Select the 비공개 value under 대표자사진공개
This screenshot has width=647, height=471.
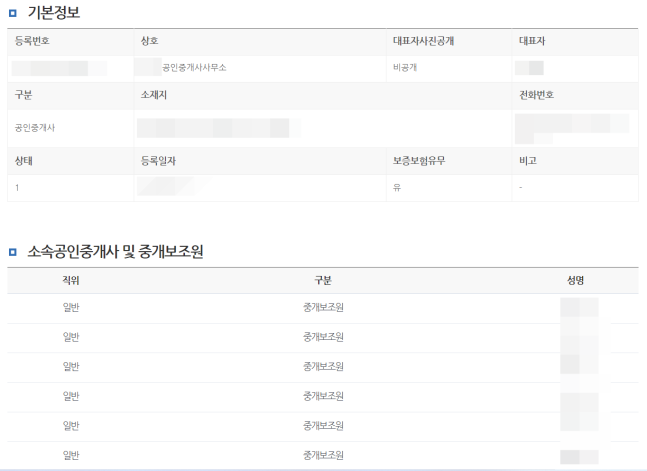point(406,68)
